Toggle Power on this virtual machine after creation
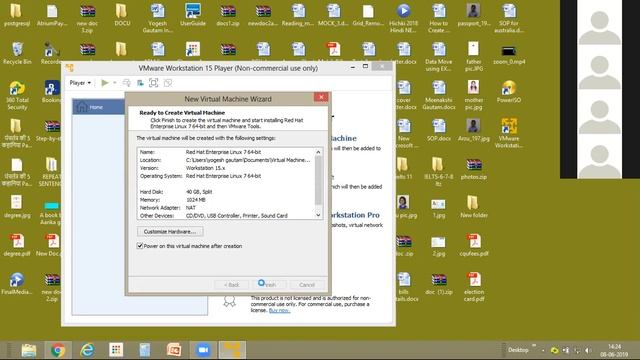This screenshot has height=360, width=640. [140, 246]
